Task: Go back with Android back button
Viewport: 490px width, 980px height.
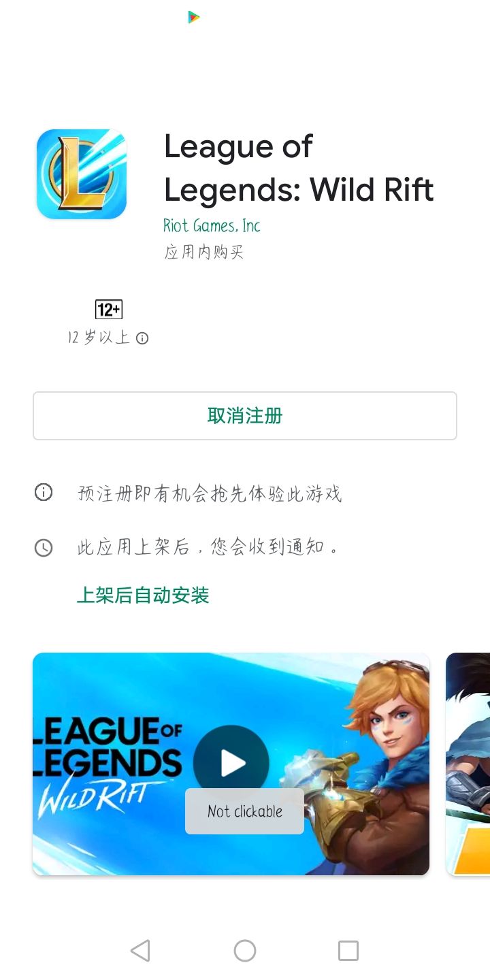Action: (x=140, y=951)
